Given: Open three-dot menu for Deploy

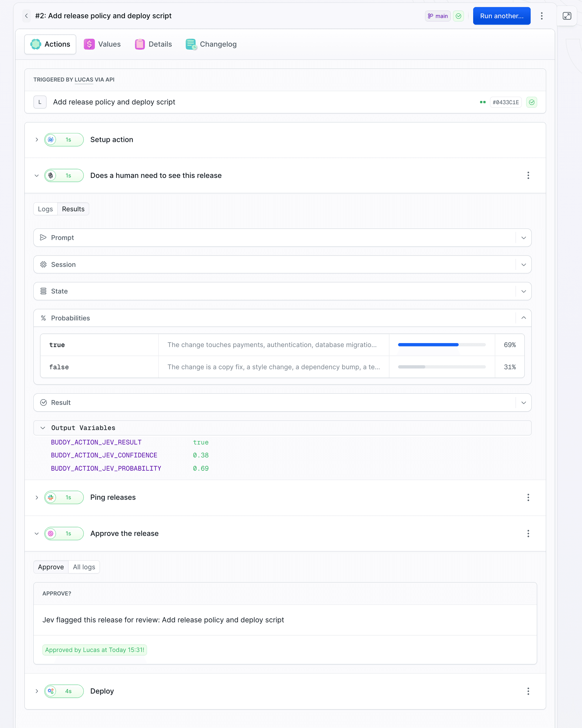Looking at the screenshot, I should [528, 691].
